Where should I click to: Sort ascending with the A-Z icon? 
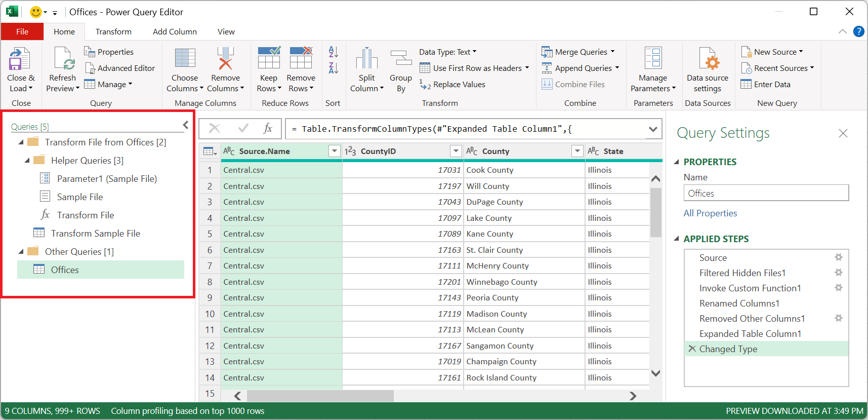click(x=333, y=52)
